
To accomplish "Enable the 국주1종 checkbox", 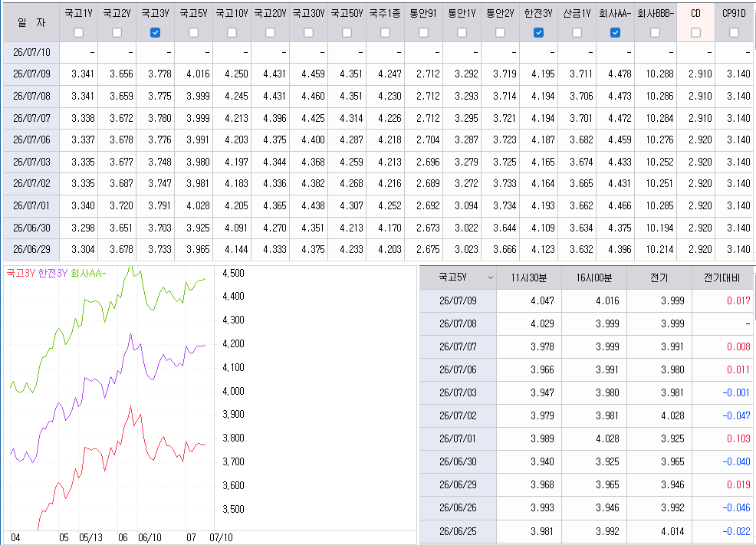I will [385, 32].
